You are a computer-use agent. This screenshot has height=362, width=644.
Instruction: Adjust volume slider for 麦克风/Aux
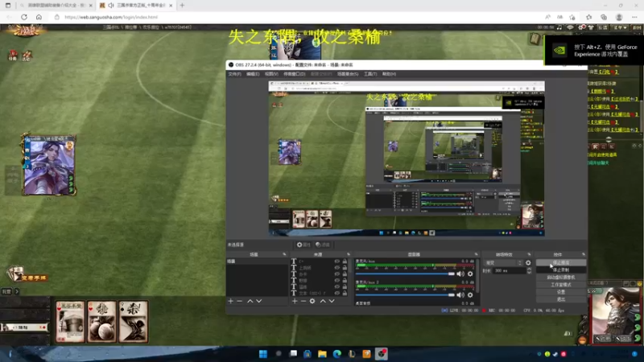406,274
